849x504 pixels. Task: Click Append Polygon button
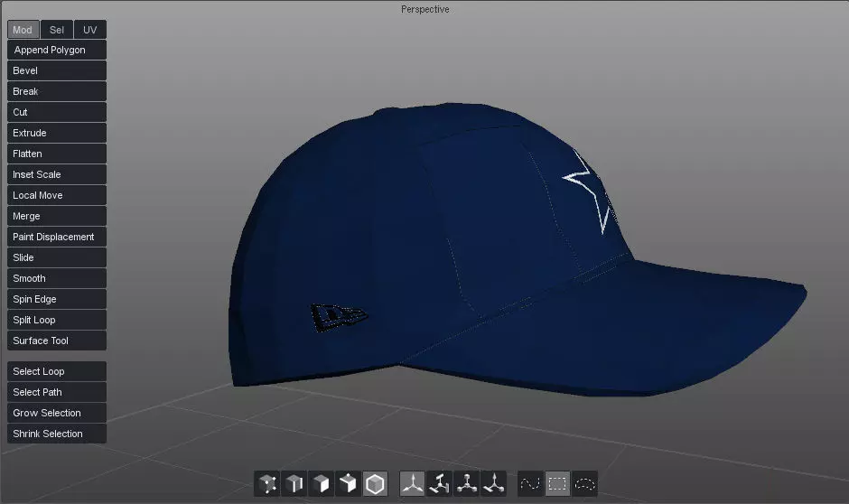(x=57, y=50)
